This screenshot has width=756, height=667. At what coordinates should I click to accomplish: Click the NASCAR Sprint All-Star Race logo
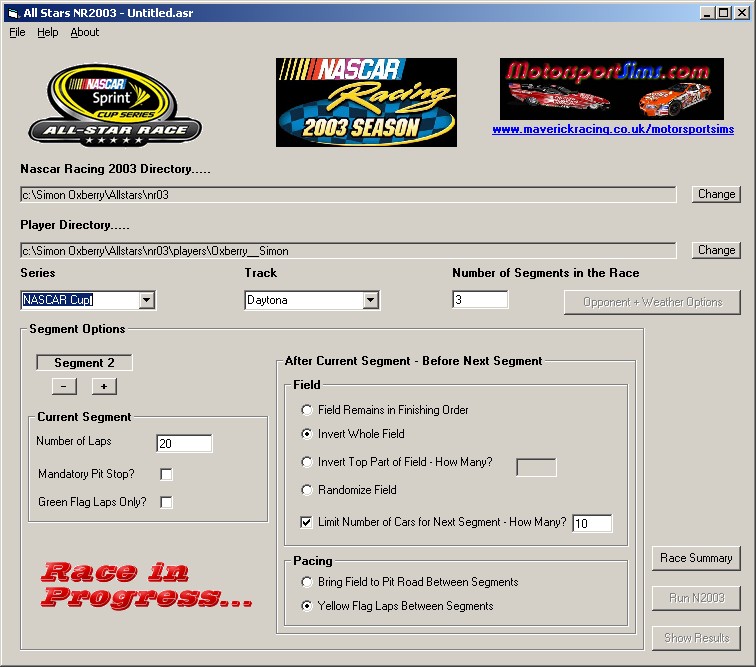click(115, 104)
